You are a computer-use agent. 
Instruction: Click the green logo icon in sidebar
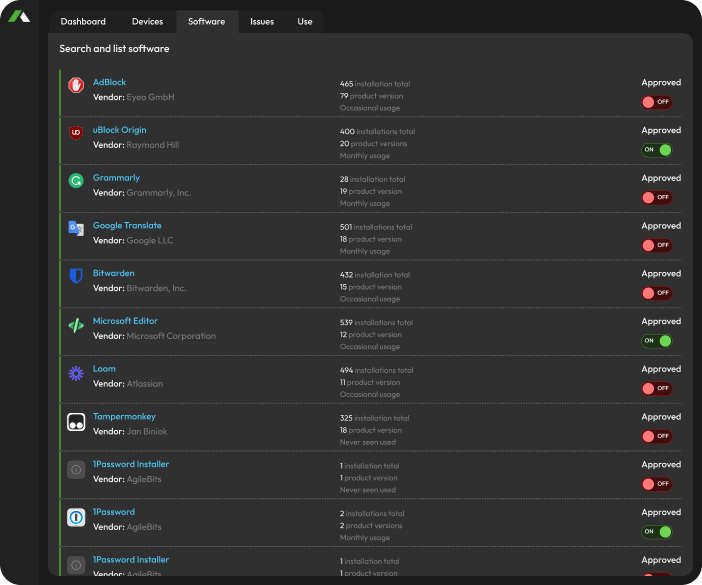click(19, 17)
